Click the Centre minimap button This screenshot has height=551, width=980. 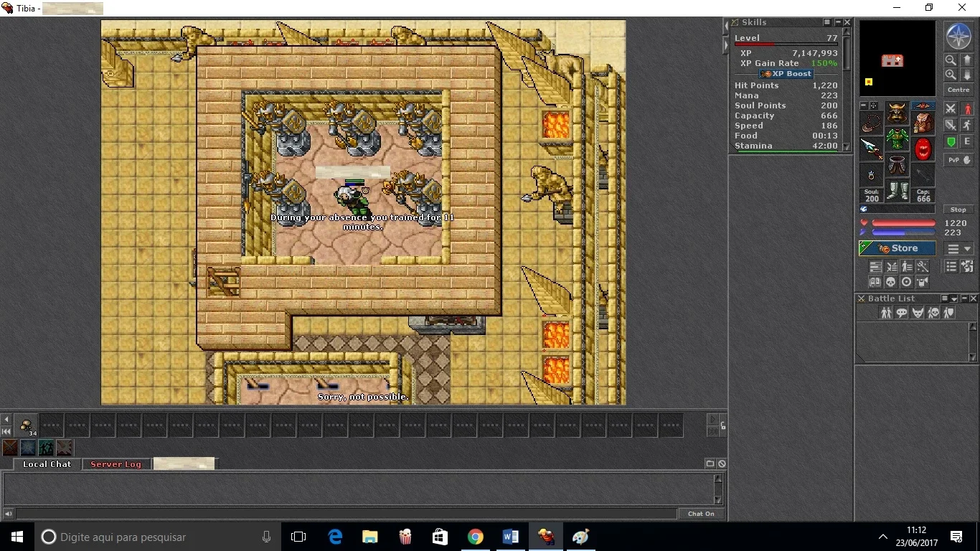coord(958,90)
